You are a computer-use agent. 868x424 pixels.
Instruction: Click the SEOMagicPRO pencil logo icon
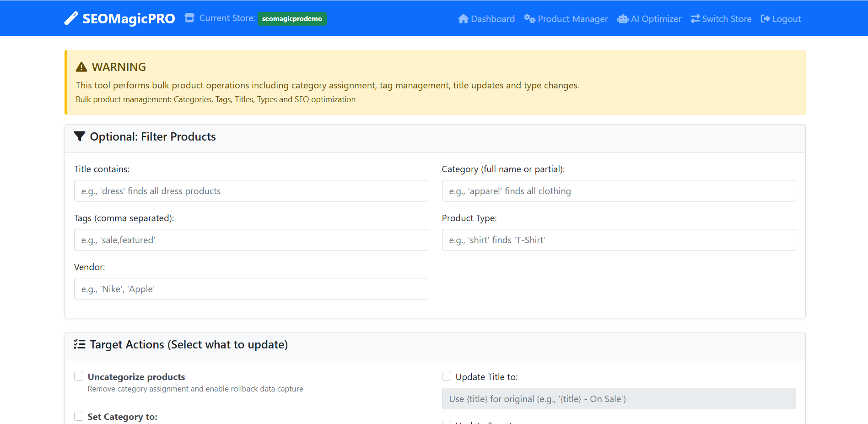pos(70,18)
